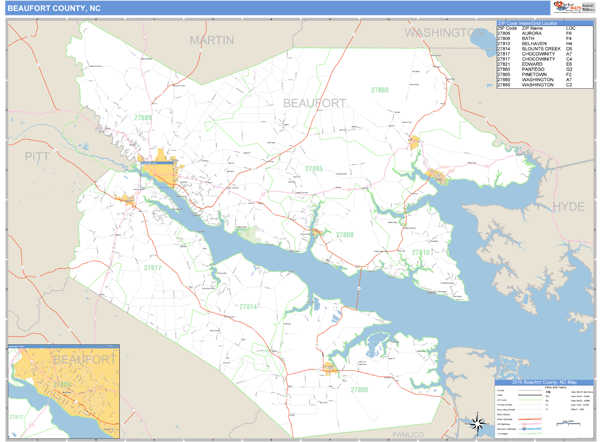This screenshot has width=600, height=442.
Task: Click the MARTIN county label
Action: [212, 40]
